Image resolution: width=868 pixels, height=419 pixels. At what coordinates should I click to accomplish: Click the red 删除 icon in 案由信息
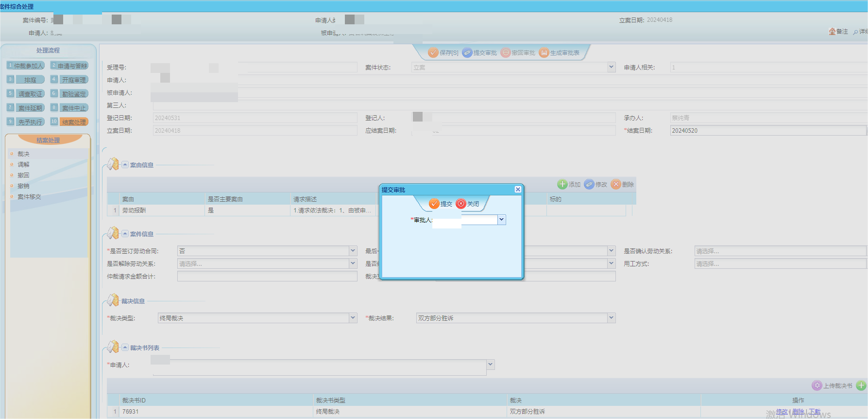pyautogui.click(x=616, y=184)
